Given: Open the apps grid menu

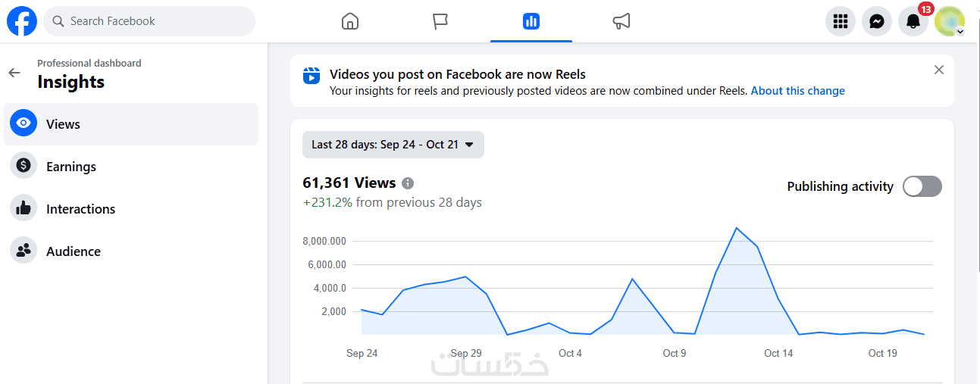Looking at the screenshot, I should point(840,22).
